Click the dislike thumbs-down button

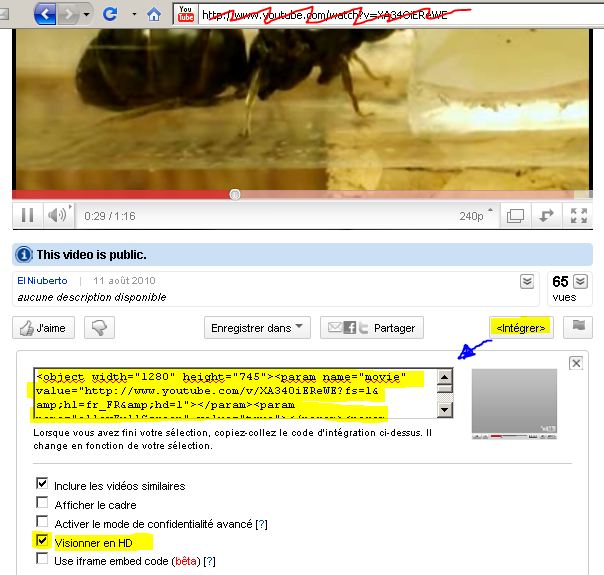(98, 327)
